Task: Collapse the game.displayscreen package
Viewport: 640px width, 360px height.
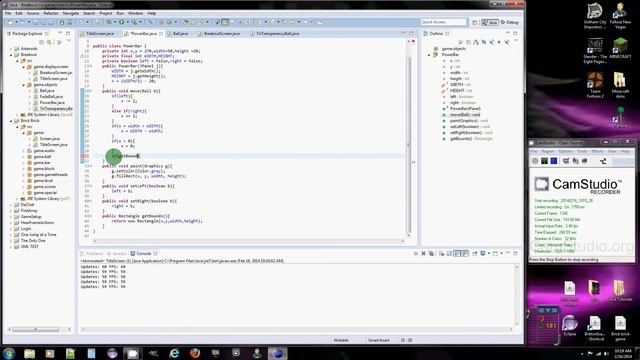Action: point(24,67)
